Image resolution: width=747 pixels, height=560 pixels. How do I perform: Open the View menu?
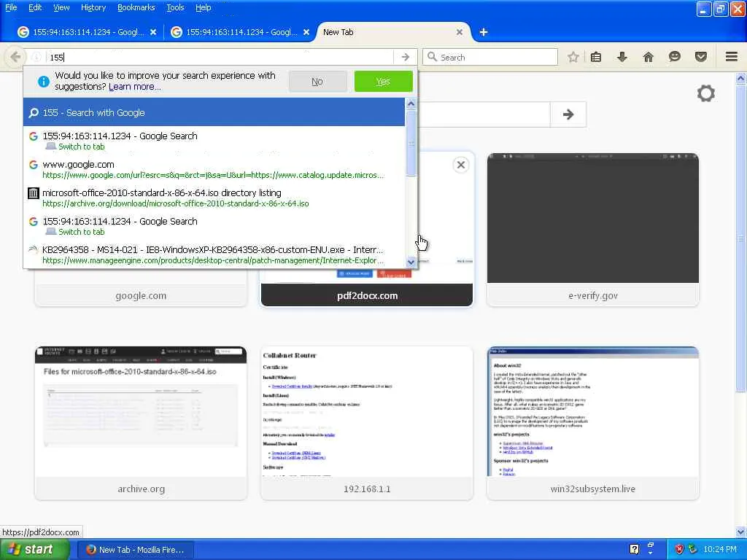pos(61,7)
